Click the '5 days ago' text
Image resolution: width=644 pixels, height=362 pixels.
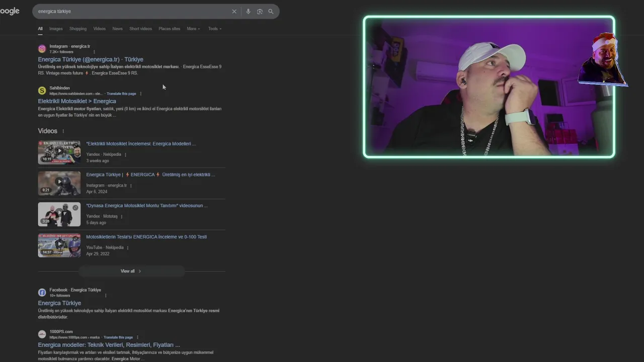(x=96, y=223)
